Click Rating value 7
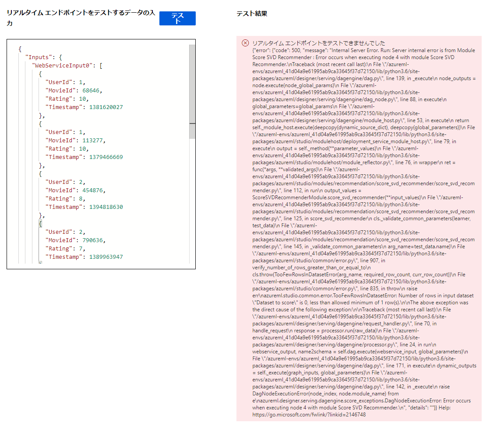 (81, 249)
